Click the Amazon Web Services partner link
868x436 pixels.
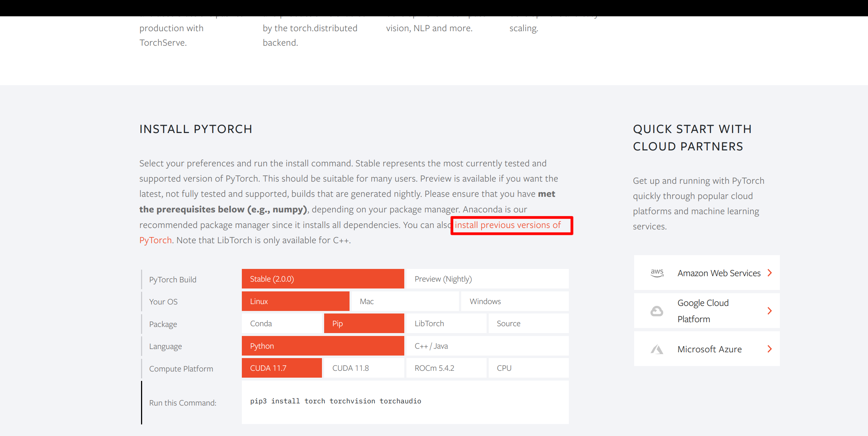pos(719,273)
